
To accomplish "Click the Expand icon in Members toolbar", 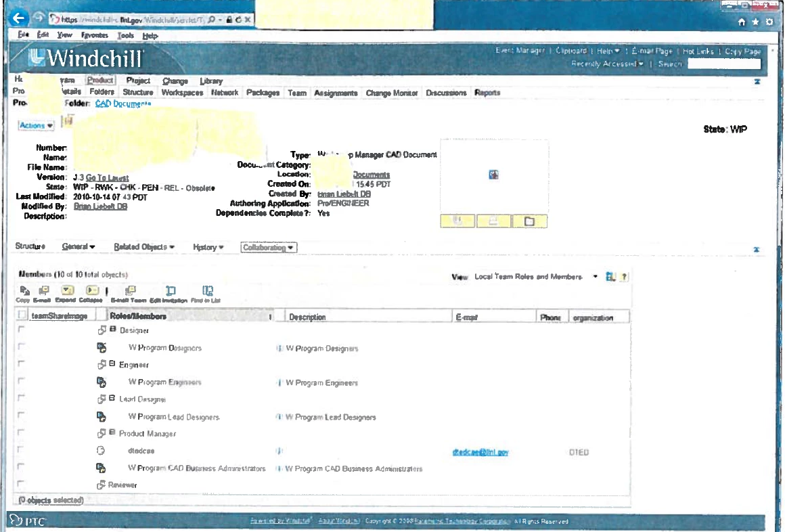I will [67, 290].
